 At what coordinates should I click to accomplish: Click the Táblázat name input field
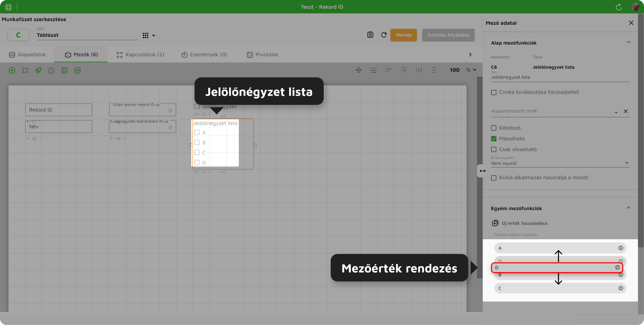click(x=87, y=35)
